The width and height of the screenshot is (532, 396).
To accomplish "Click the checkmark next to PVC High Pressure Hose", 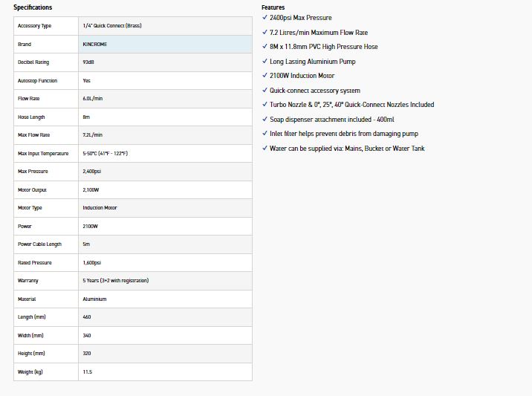I will [x=265, y=47].
